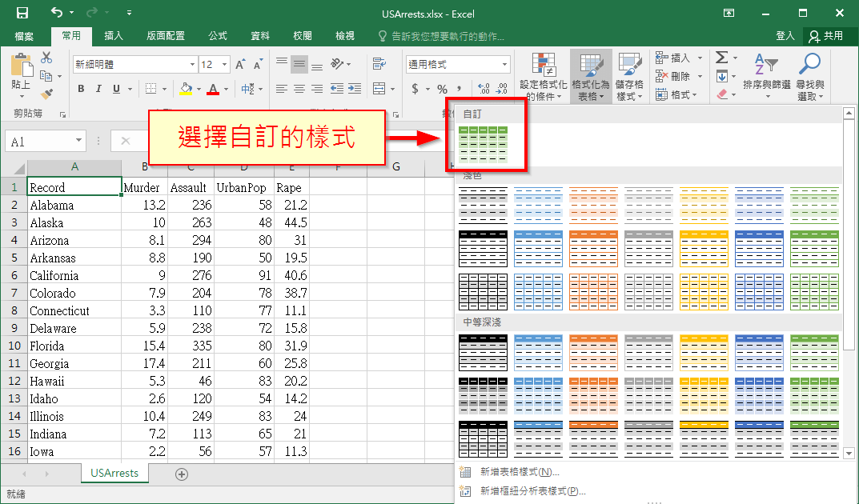Toggle italic formatting
859x504 pixels.
pyautogui.click(x=98, y=89)
